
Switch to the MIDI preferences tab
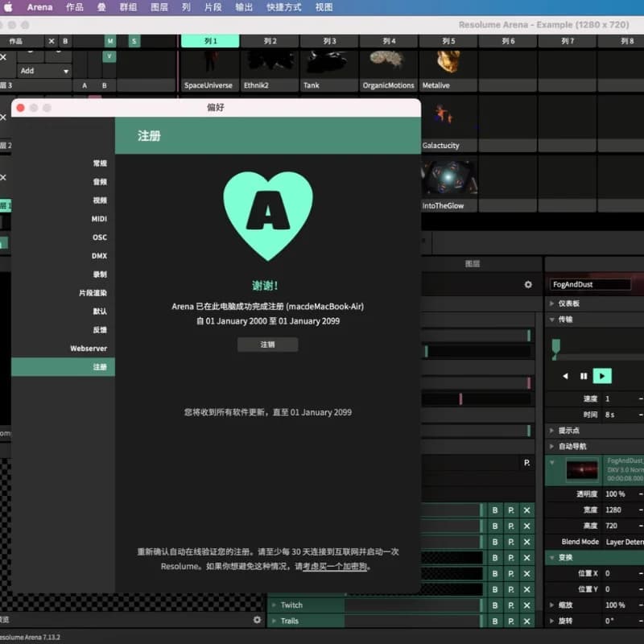point(101,218)
